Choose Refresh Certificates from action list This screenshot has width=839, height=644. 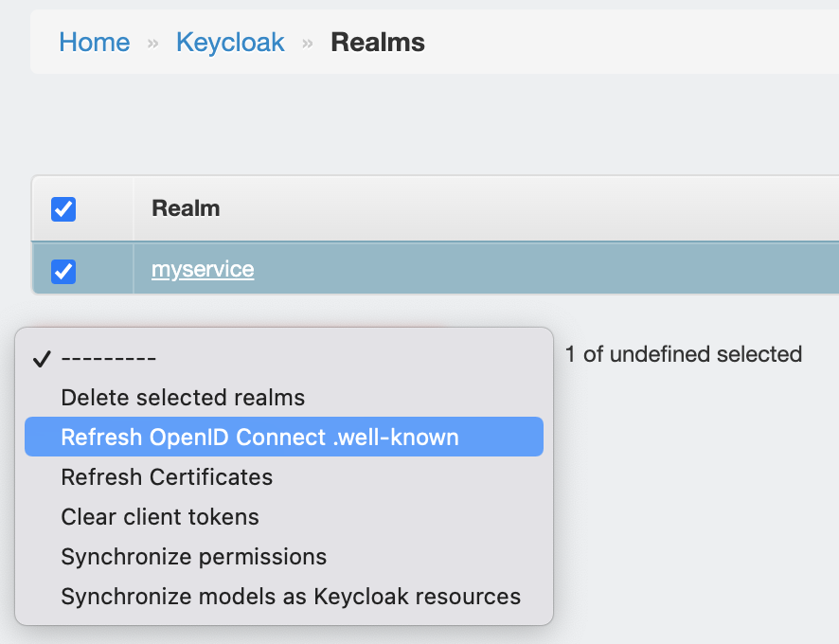click(x=167, y=477)
